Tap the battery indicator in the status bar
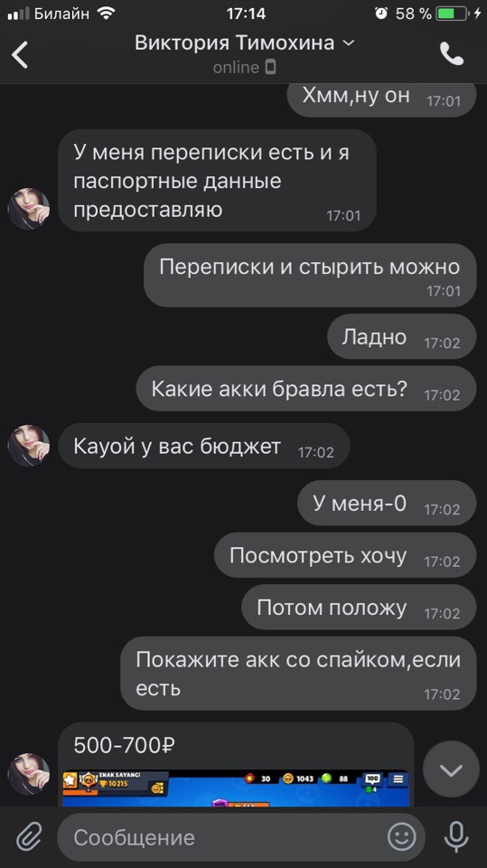Image resolution: width=487 pixels, height=868 pixels. point(452,14)
